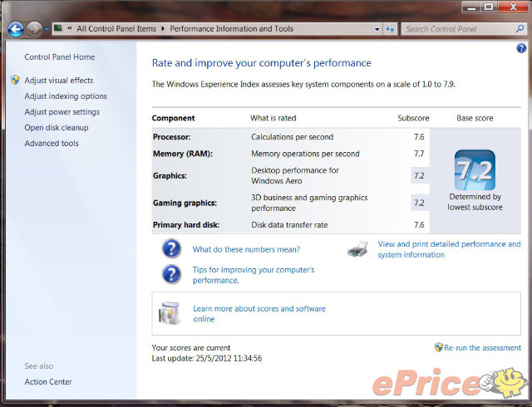Screen dimensions: 532x407
Task: Expand the arrow after 'All Control Panel Items' breadcrumb
Action: pos(164,29)
